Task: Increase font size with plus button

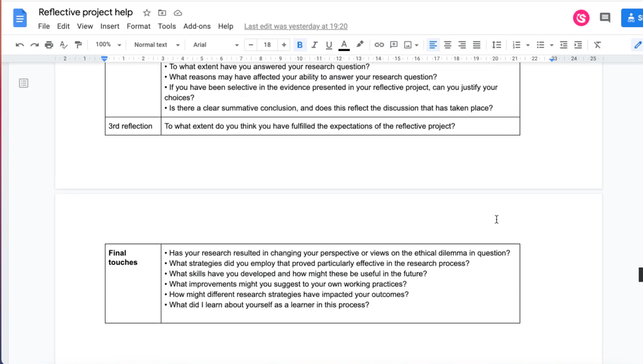Action: tap(284, 45)
